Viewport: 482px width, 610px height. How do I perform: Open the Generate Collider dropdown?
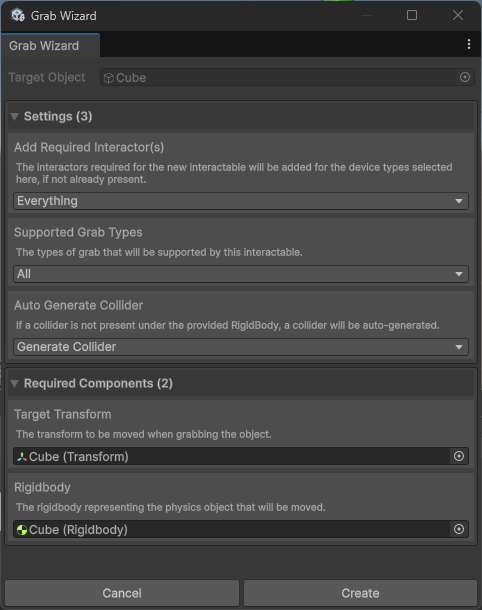click(x=241, y=347)
